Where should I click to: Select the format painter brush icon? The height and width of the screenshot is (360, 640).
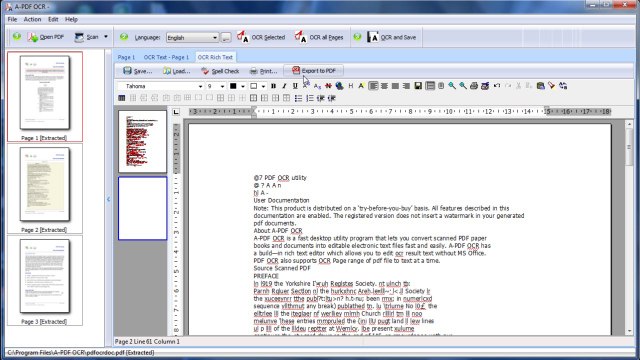point(552,86)
